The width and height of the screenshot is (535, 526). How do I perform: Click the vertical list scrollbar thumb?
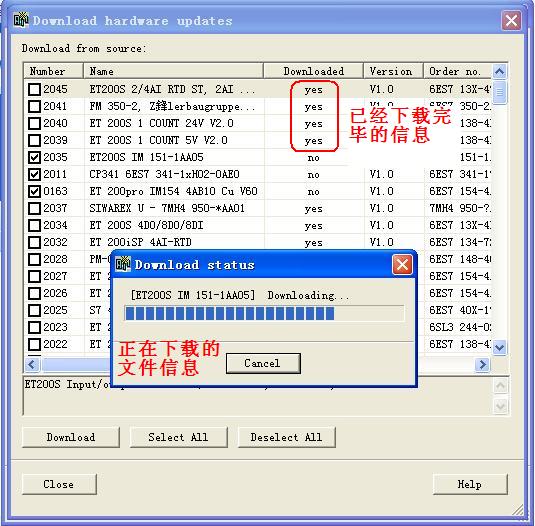pos(500,92)
